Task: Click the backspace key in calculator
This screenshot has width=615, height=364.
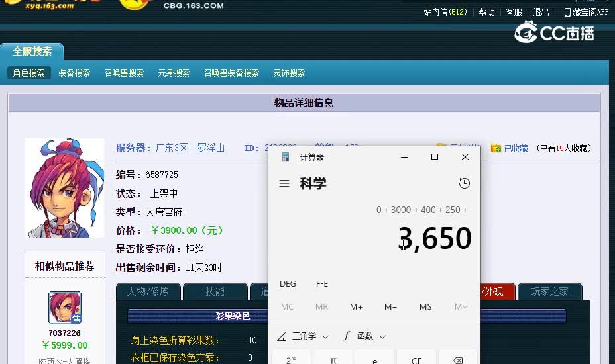Action: pos(458,360)
